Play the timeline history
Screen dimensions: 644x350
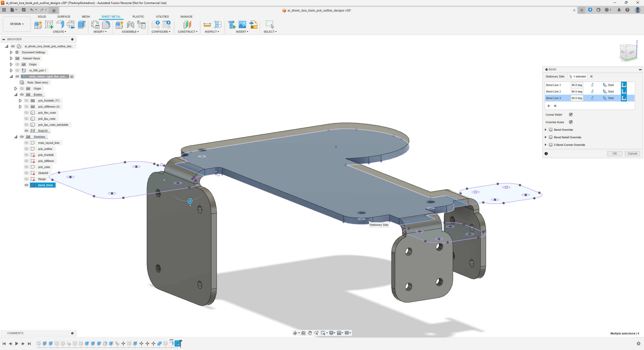[x=17, y=343]
